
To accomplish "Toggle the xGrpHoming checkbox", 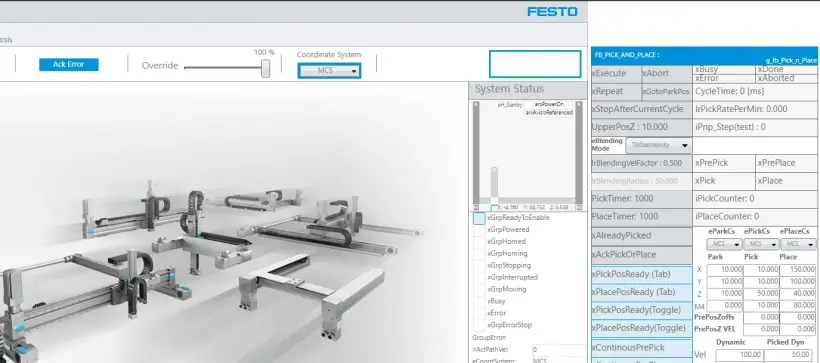I will (479, 254).
